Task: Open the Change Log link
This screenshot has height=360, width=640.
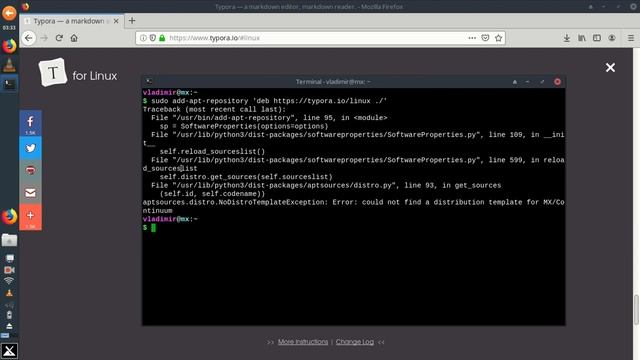Action: point(355,342)
